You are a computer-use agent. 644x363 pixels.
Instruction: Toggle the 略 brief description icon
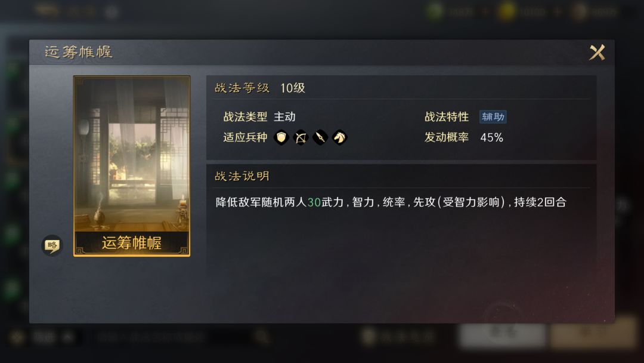[52, 245]
